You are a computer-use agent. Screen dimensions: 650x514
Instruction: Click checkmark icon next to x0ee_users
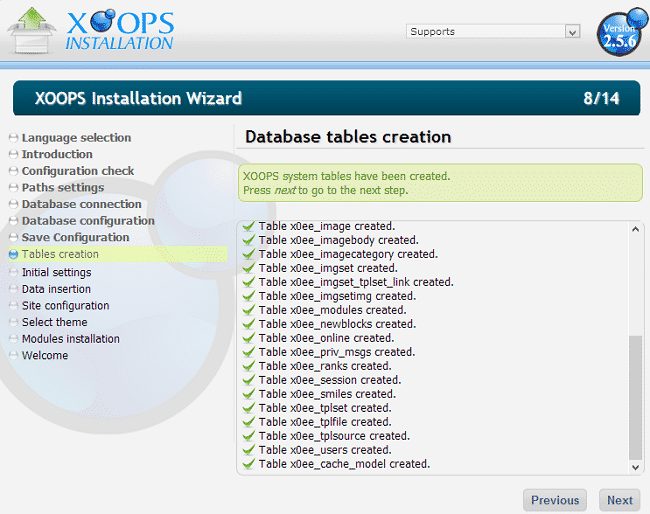(x=248, y=450)
